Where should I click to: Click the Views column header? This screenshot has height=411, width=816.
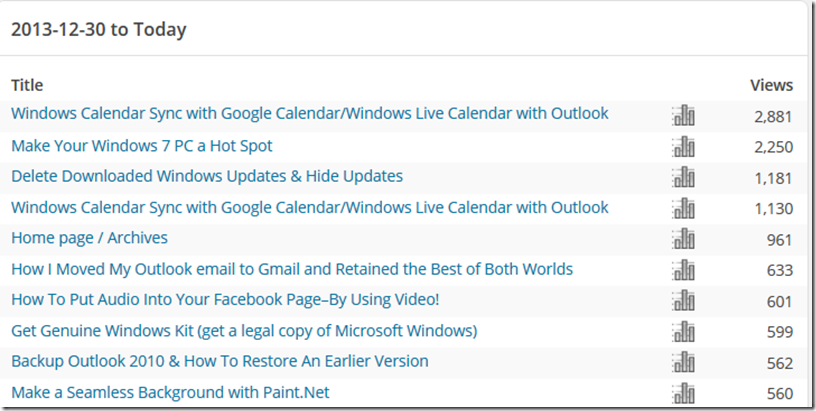click(771, 85)
